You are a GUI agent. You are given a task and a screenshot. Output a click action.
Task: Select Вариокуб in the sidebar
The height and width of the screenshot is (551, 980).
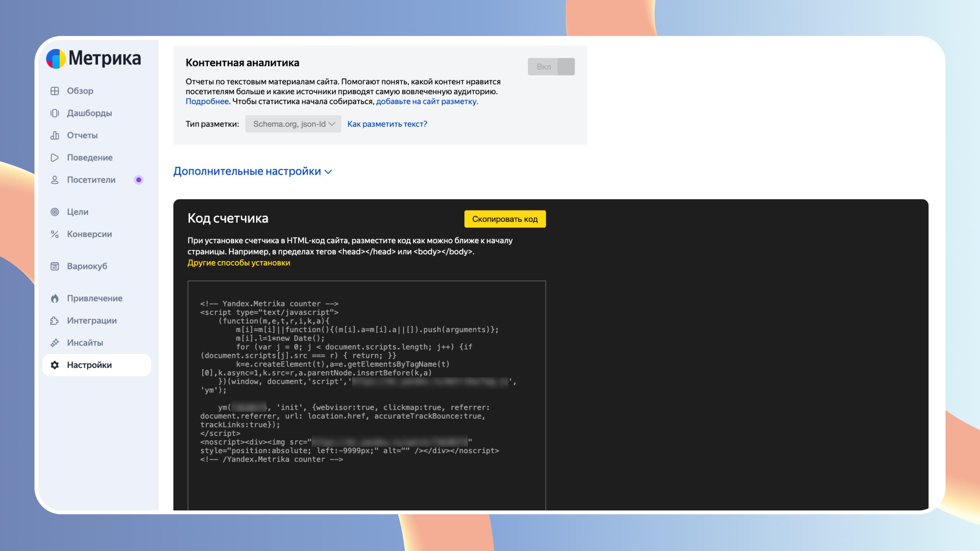pyautogui.click(x=96, y=266)
